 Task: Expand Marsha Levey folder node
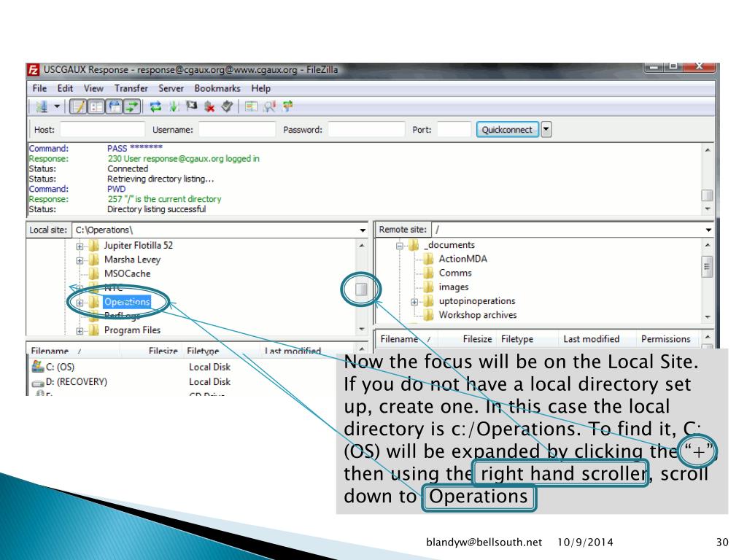click(x=80, y=260)
